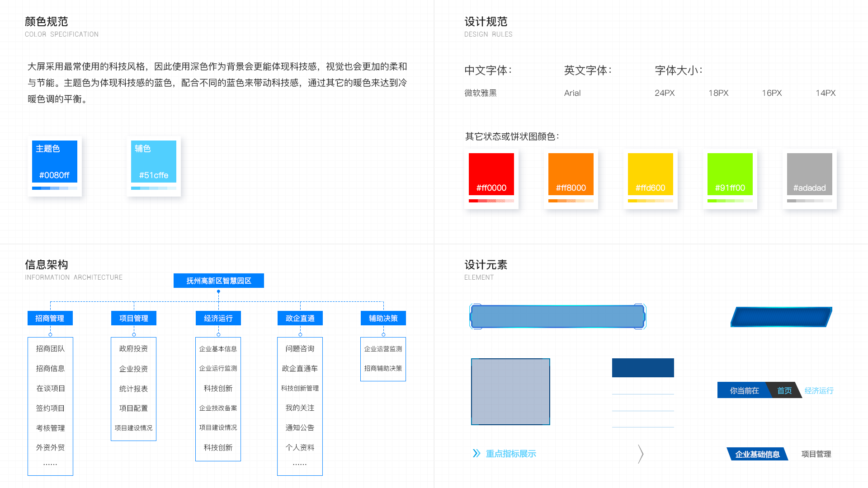The image size is (868, 488).
Task: Pick the gray #adadad swatch
Action: click(810, 174)
